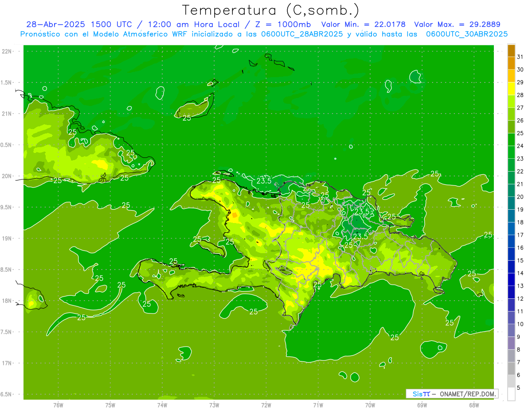Click the "70W" longitude axis label
Image resolution: width=532 pixels, height=411 pixels.
[370, 405]
